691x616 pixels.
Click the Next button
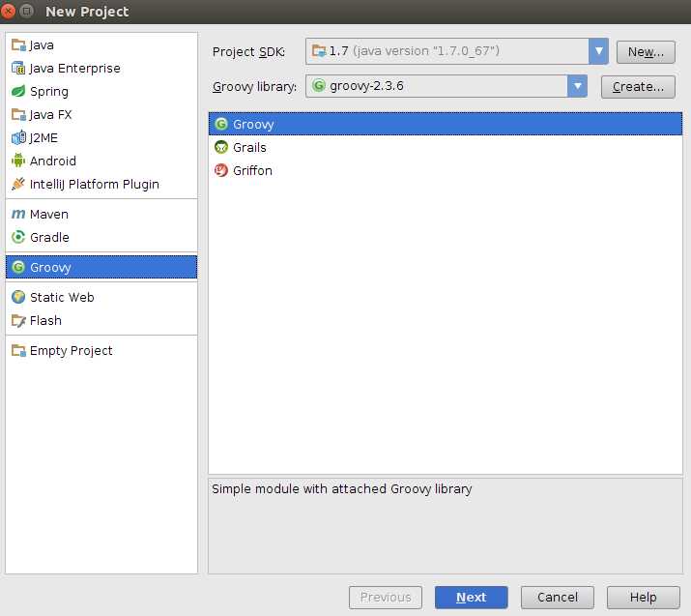[x=471, y=597]
